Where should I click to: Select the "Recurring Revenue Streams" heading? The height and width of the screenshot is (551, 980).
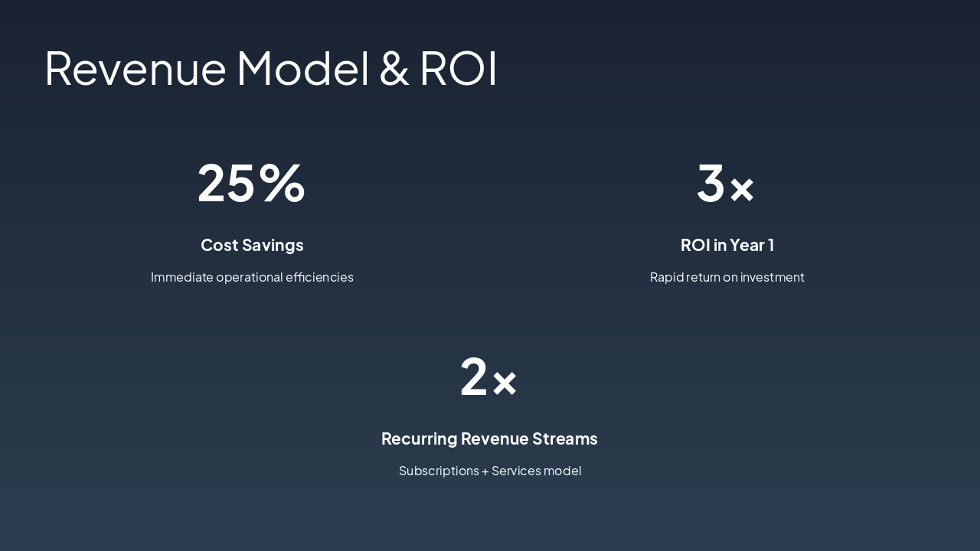[x=489, y=439]
